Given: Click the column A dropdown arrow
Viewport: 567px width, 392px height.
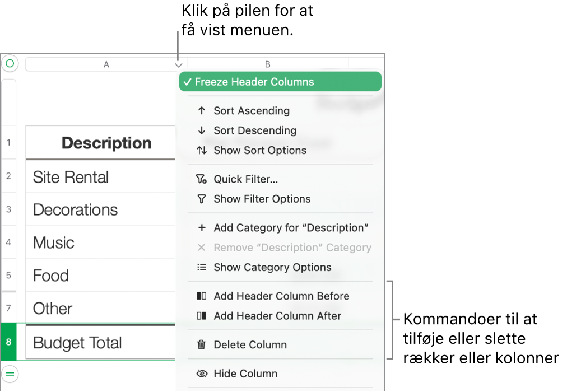Looking at the screenshot, I should [x=178, y=64].
